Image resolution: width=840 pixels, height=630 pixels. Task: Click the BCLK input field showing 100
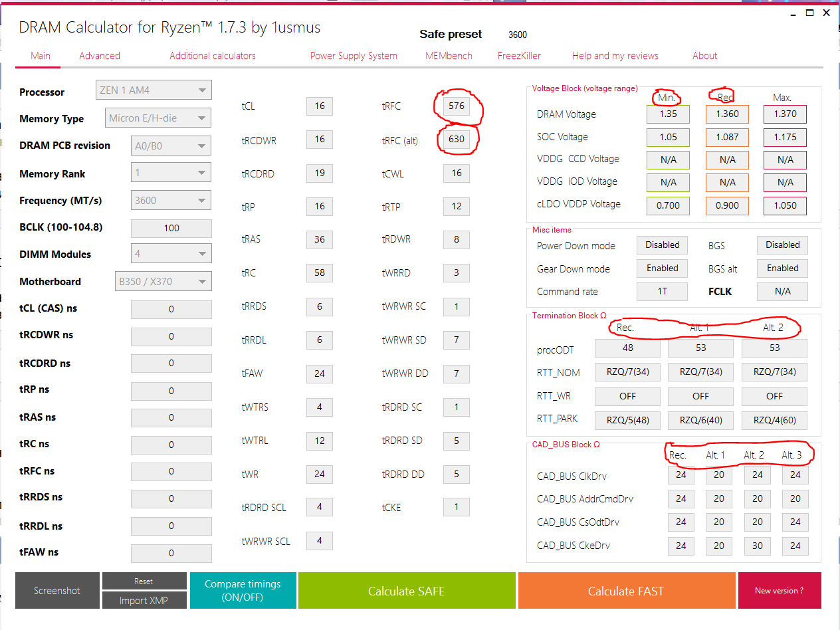click(x=171, y=228)
